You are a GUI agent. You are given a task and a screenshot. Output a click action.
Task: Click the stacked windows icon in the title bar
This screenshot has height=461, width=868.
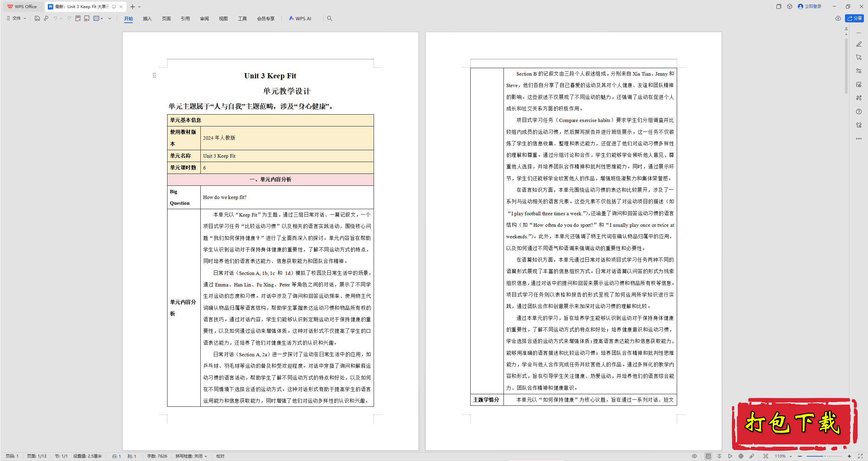[x=779, y=6]
